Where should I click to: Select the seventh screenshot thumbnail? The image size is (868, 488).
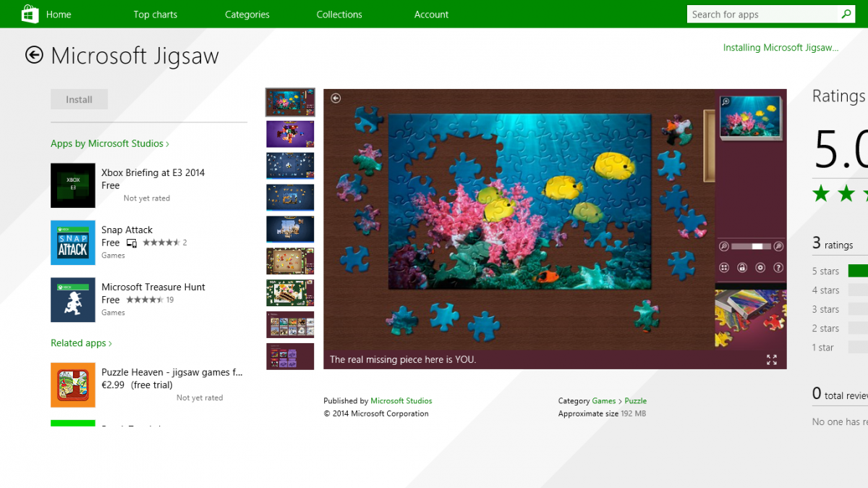pyautogui.click(x=290, y=293)
